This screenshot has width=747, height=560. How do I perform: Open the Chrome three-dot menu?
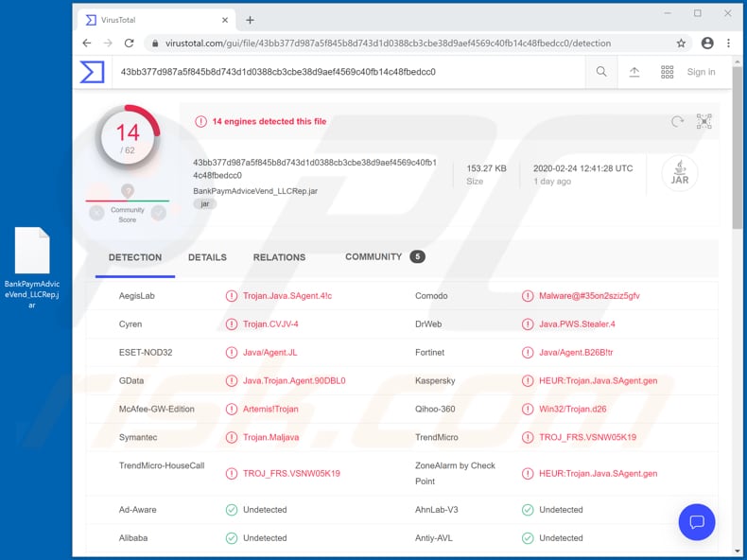click(728, 44)
